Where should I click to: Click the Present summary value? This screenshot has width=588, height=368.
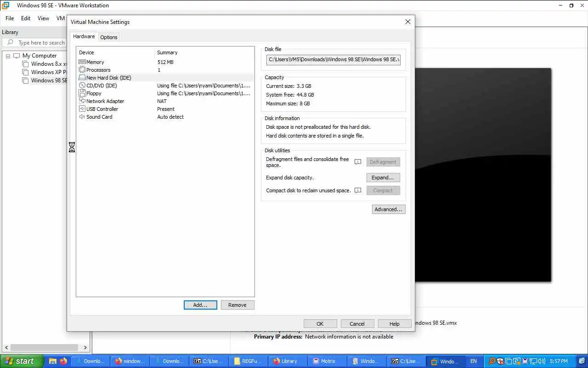(x=166, y=109)
